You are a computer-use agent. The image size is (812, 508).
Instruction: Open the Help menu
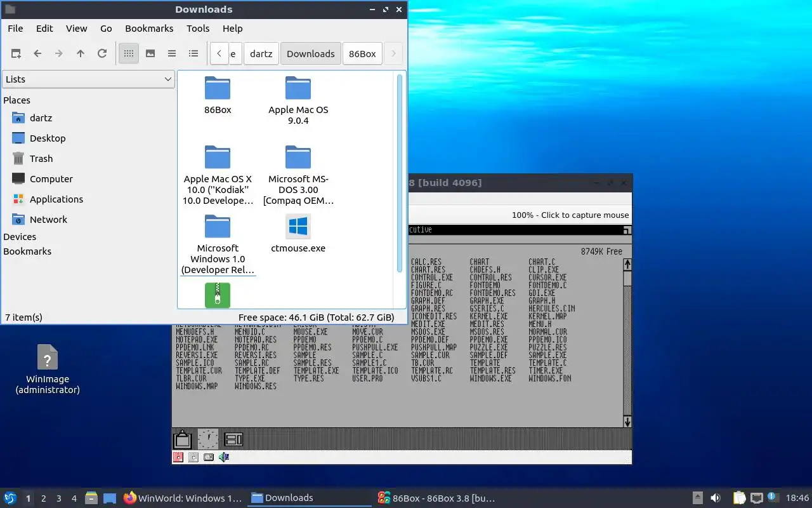pos(233,29)
